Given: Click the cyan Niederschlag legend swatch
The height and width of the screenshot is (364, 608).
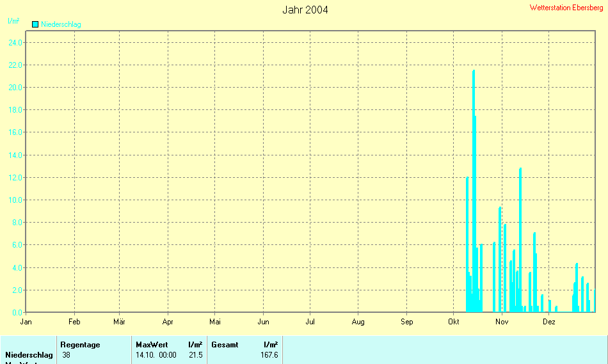Looking at the screenshot, I should [35, 24].
